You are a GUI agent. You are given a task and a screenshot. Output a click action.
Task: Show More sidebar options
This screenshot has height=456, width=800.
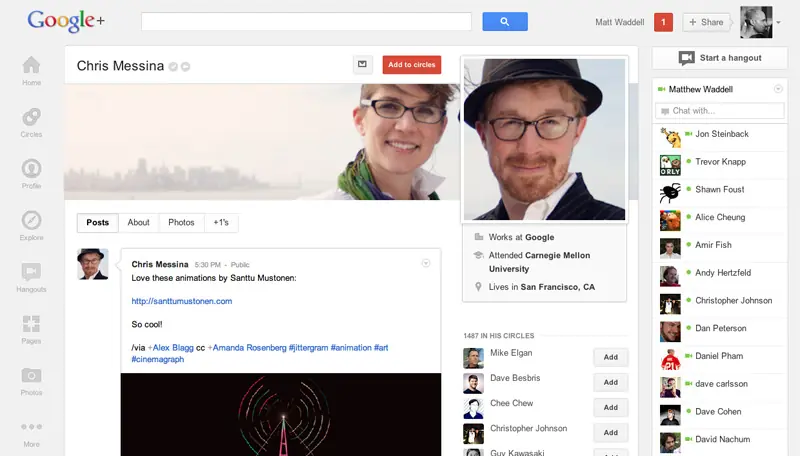click(x=31, y=434)
